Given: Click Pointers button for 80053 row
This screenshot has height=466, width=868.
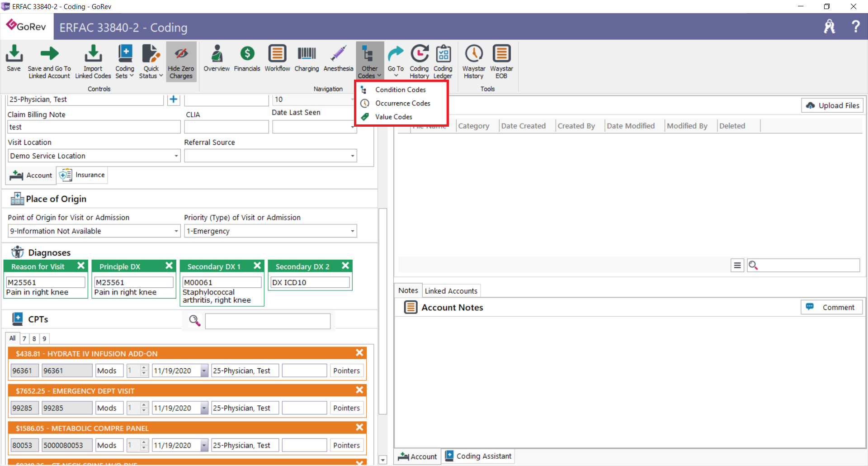Looking at the screenshot, I should [346, 445].
